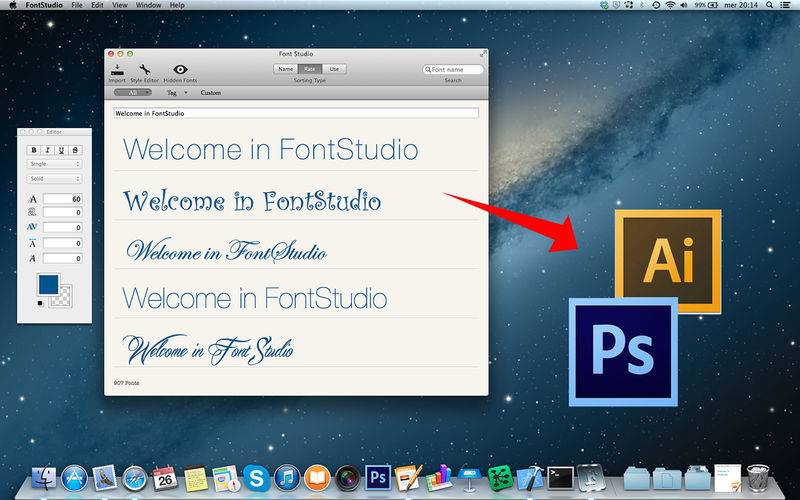This screenshot has width=800, height=500.
Task: Open Spotlight search in the menu bar
Action: (x=770, y=5)
